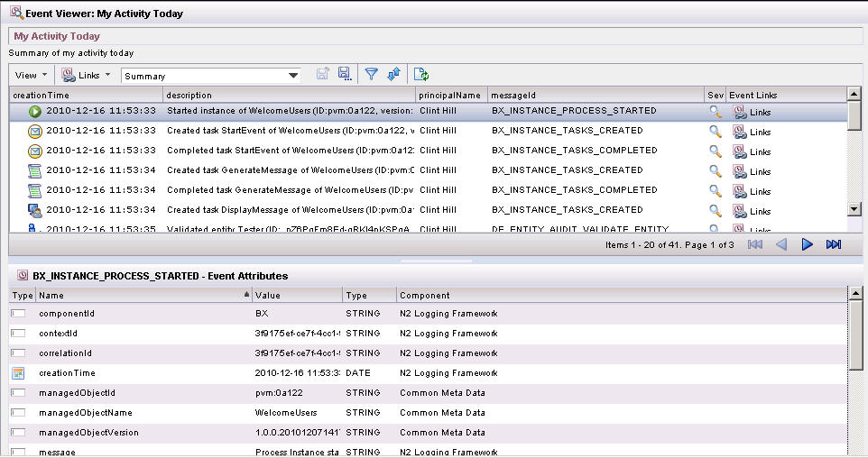Open Links for Completed task GenerateMessage row
868x458 pixels.
[752, 192]
